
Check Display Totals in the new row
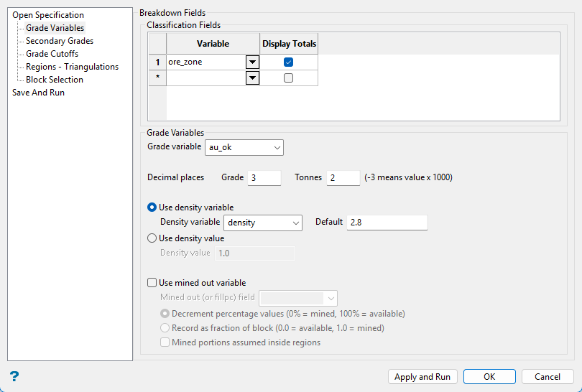[x=289, y=78]
